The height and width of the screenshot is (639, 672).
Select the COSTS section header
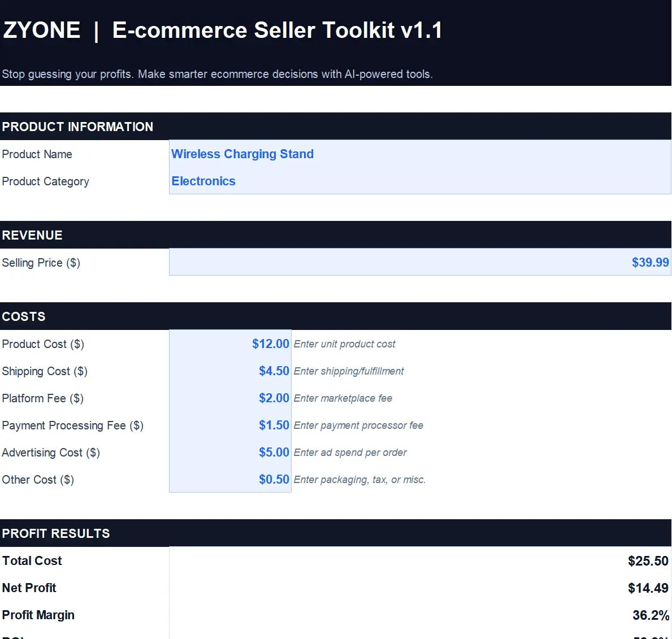[x=336, y=316]
